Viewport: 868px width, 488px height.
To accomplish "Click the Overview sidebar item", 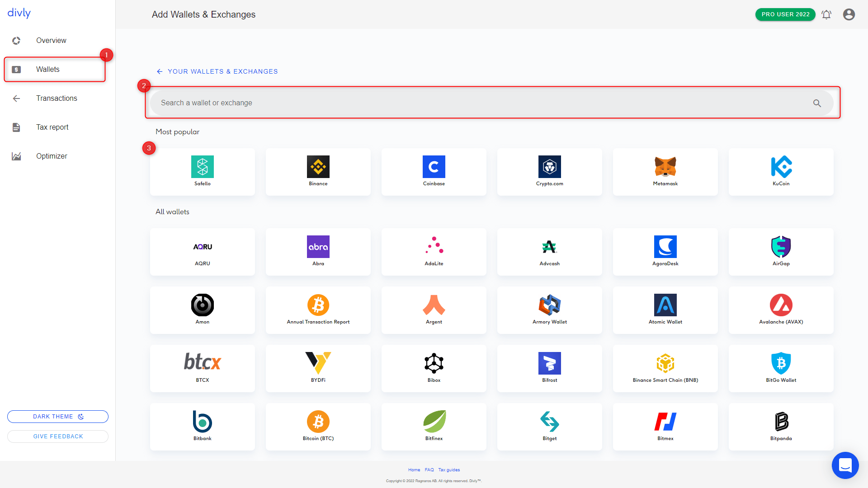I will coord(51,40).
